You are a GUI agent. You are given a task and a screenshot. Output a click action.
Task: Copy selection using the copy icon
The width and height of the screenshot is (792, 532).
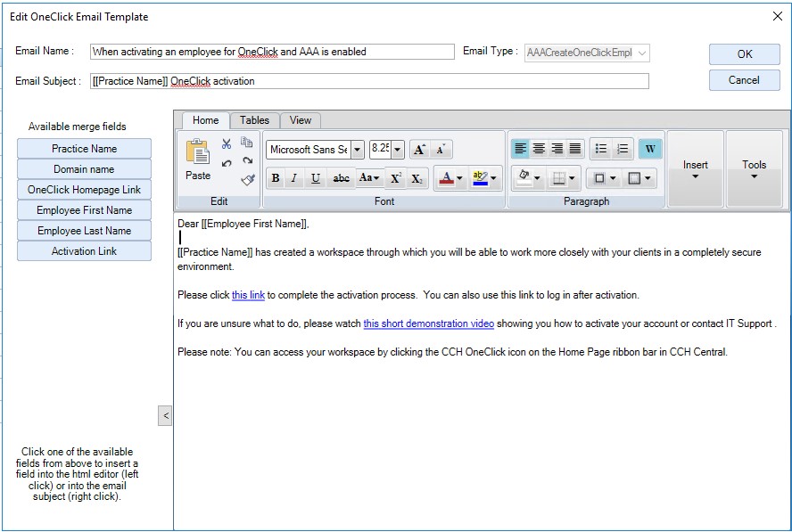tap(246, 143)
